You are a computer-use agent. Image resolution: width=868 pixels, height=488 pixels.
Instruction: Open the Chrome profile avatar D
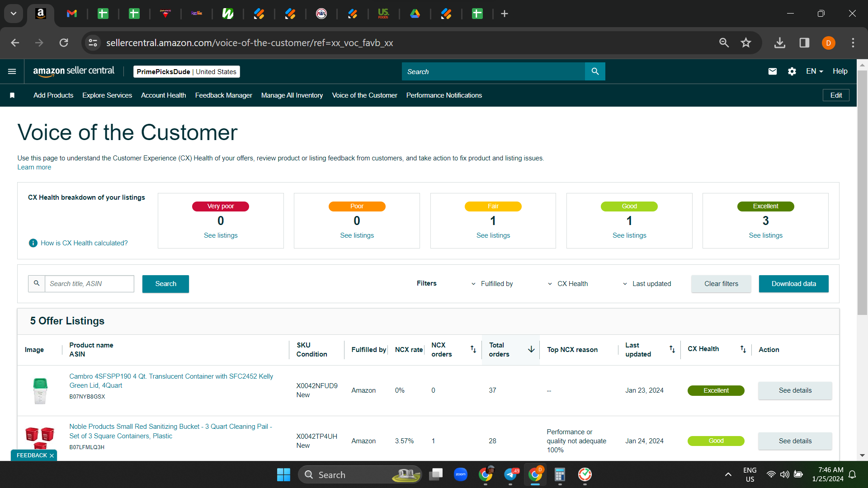[x=828, y=43]
